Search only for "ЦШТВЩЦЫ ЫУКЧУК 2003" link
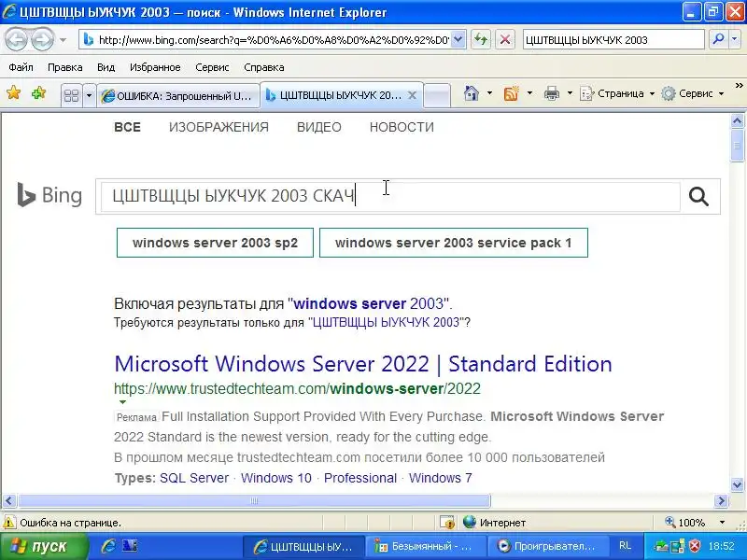Viewport: 747px width, 560px height. click(386, 322)
